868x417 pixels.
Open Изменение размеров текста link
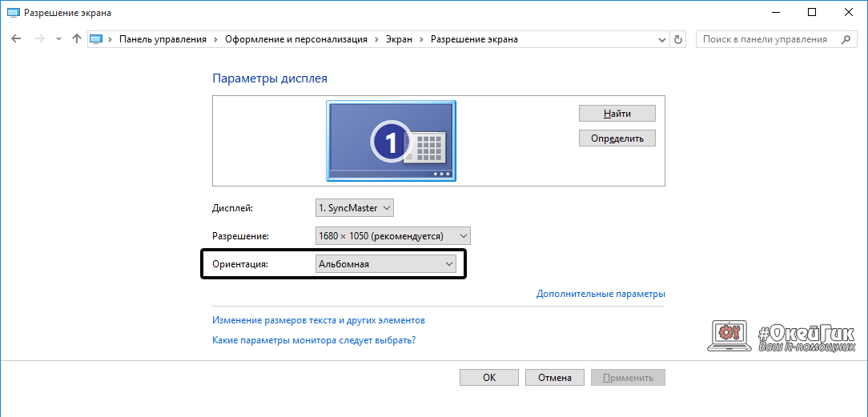[319, 320]
